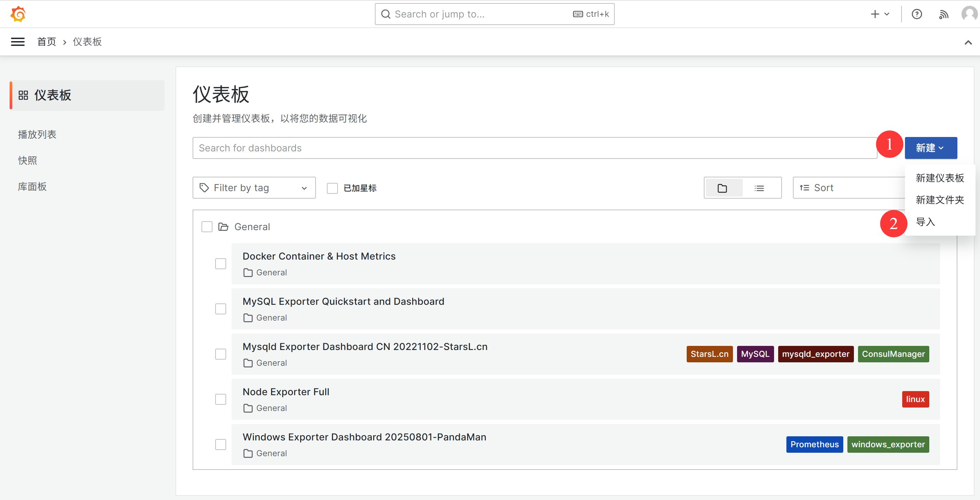Click the linux tag
Image resolution: width=980 pixels, height=500 pixels.
915,399
